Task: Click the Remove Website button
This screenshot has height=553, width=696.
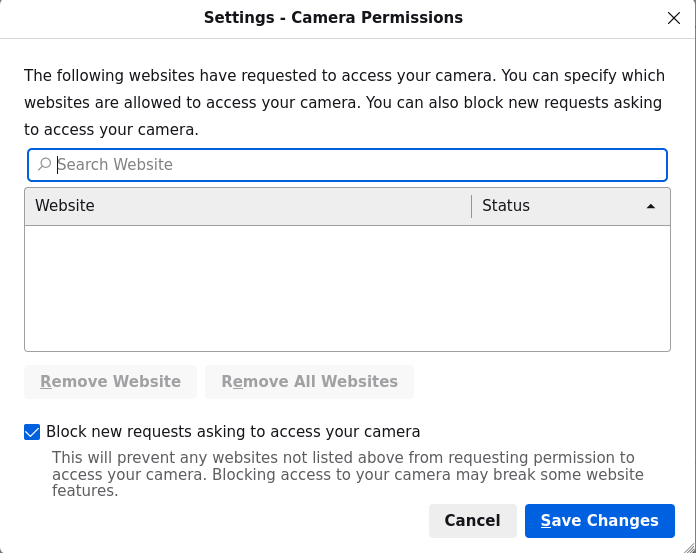Action: [x=110, y=381]
